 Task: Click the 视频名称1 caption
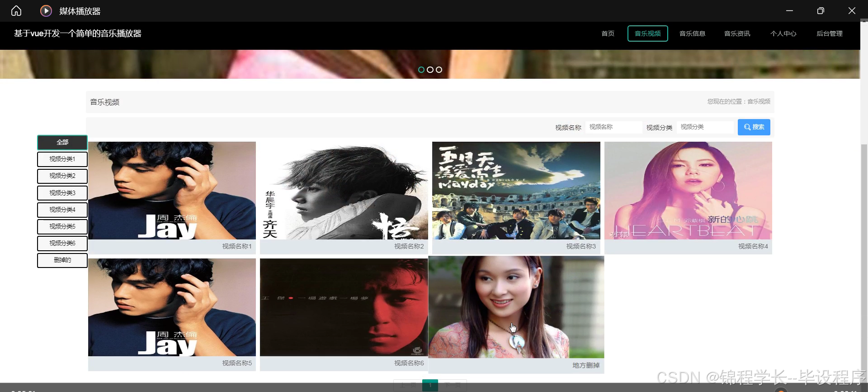237,246
